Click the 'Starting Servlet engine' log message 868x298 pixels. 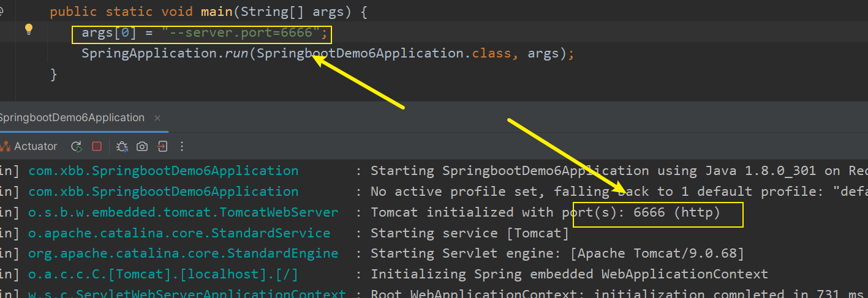557,253
